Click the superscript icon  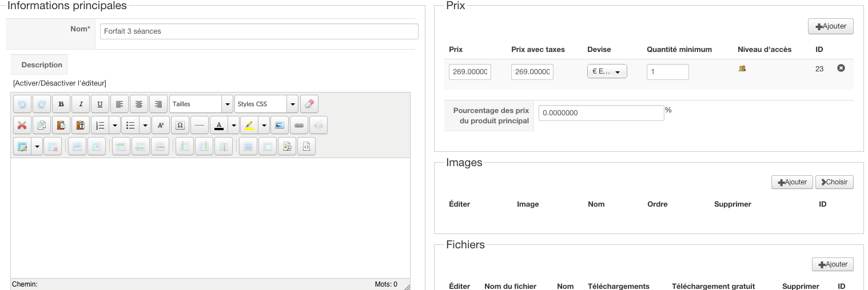[x=161, y=126]
